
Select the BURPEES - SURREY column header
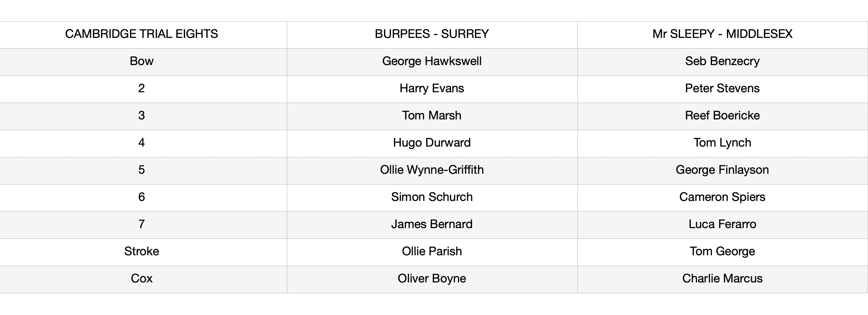pos(432,34)
